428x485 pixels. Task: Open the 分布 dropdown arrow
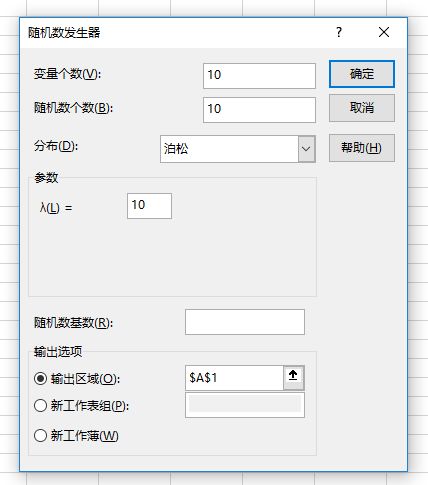pos(306,149)
